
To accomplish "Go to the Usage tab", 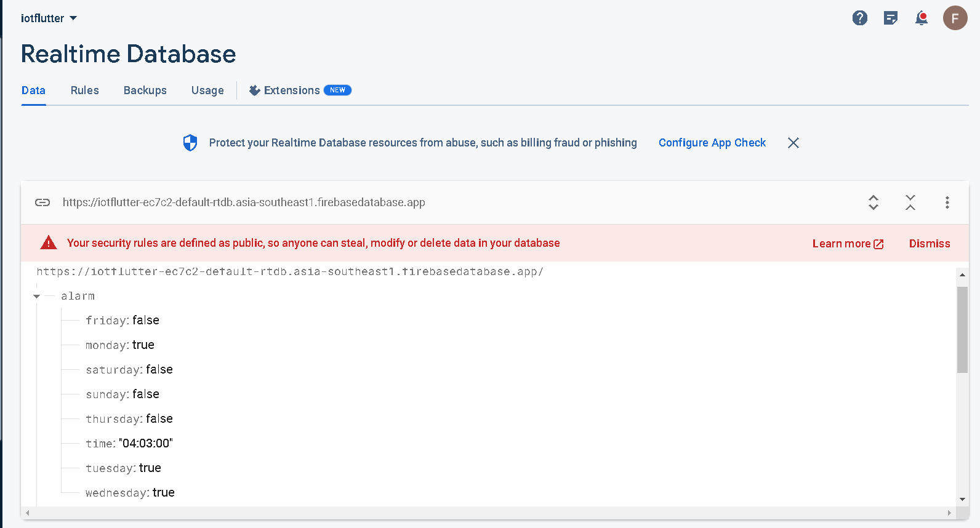I will 207,90.
